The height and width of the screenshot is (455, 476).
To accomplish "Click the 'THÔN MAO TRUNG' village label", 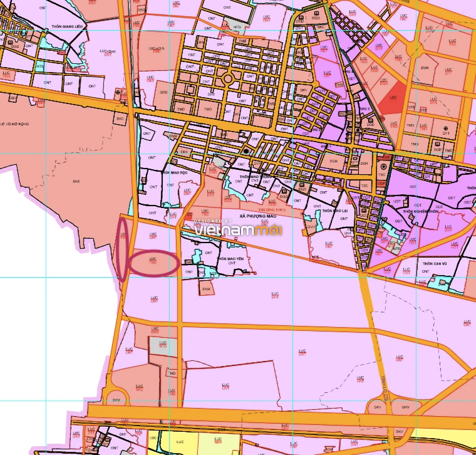I will [256, 177].
